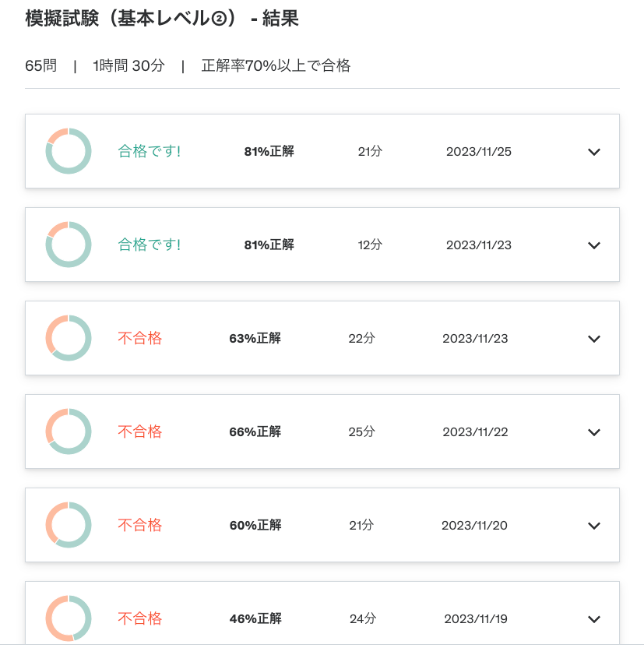Expand the 2023/11/22 result chevron

[x=593, y=431]
